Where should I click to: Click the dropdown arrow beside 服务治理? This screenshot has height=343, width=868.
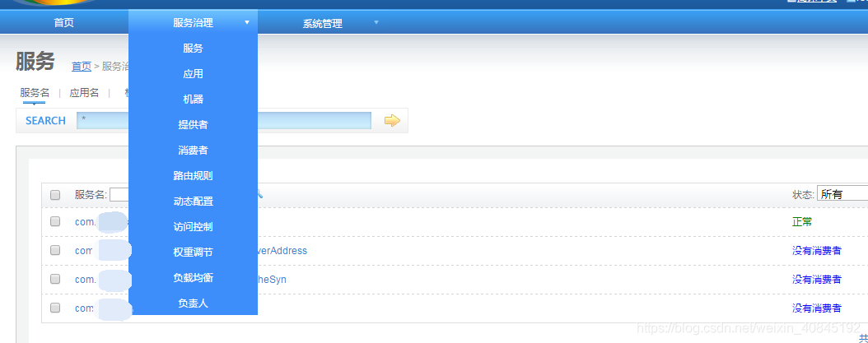[x=247, y=23]
